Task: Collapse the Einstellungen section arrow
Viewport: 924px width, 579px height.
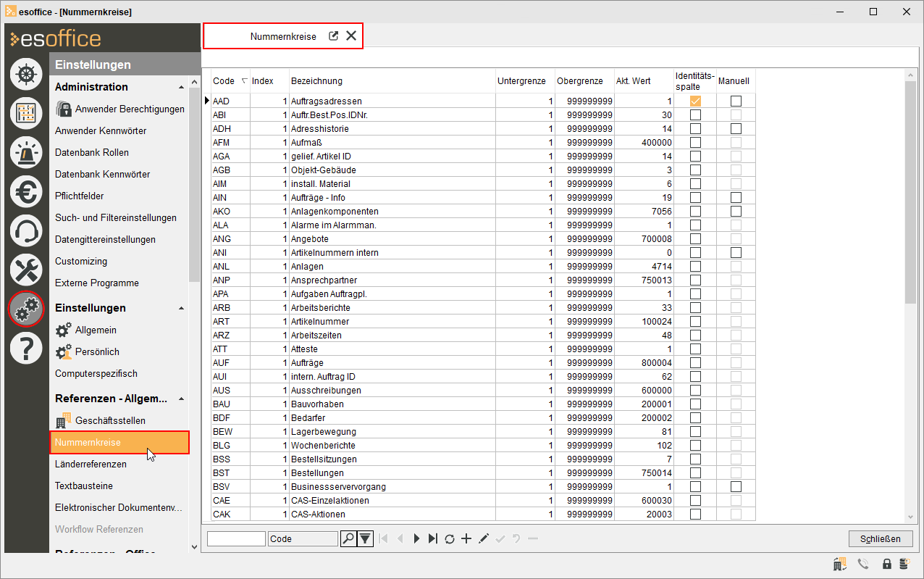Action: [181, 308]
